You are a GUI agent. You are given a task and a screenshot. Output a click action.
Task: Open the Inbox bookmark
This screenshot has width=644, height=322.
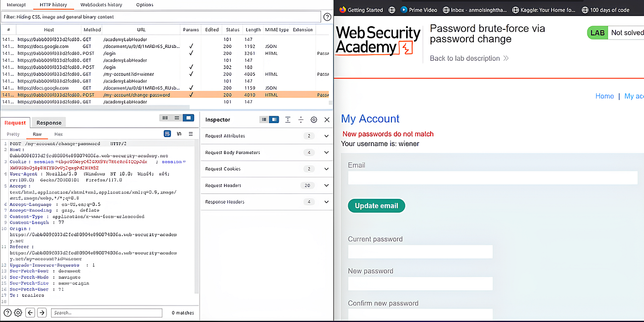474,10
